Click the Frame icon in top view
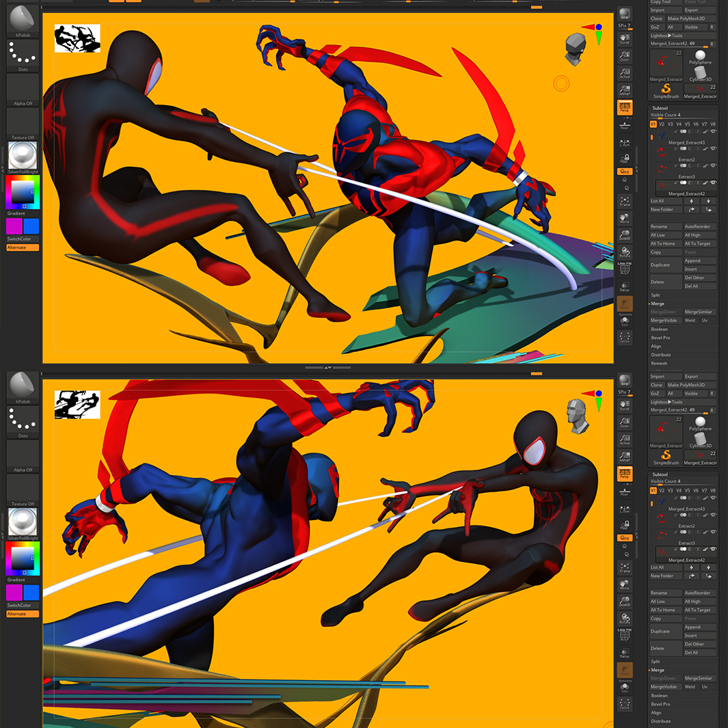 [x=625, y=201]
